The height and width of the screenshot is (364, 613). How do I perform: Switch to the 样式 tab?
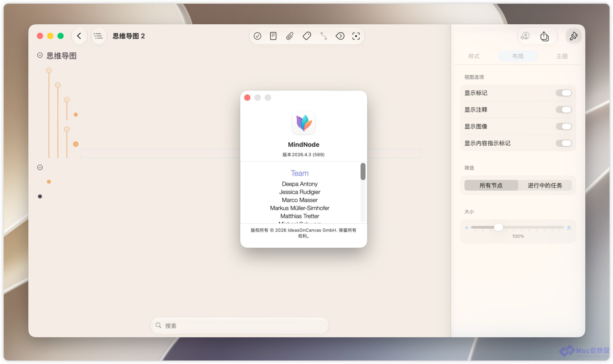[474, 56]
